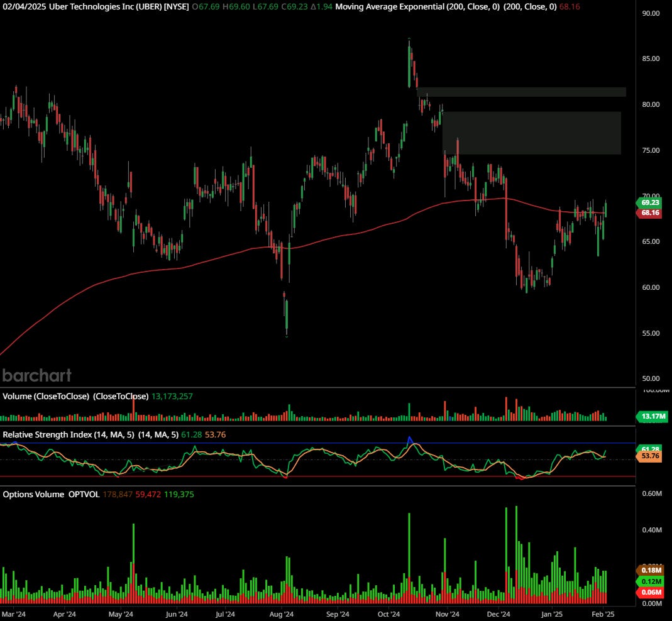The height and width of the screenshot is (621, 672).
Task: Click the 85.00 price axis label
Action: tap(651, 58)
